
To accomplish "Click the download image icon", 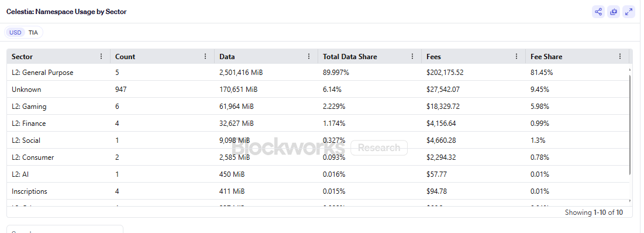I will click(614, 12).
